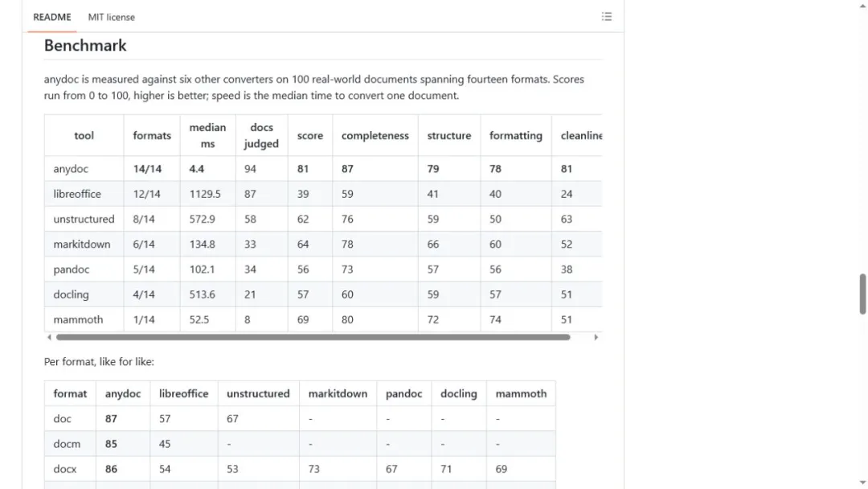This screenshot has height=489, width=868.
Task: Click the 'unstructured' header in format table
Action: point(258,394)
